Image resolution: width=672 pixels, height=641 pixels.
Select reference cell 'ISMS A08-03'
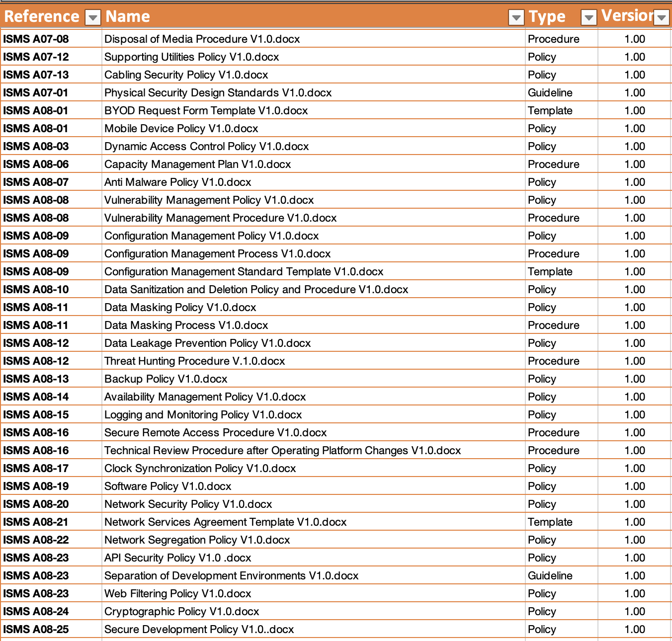pos(51,146)
